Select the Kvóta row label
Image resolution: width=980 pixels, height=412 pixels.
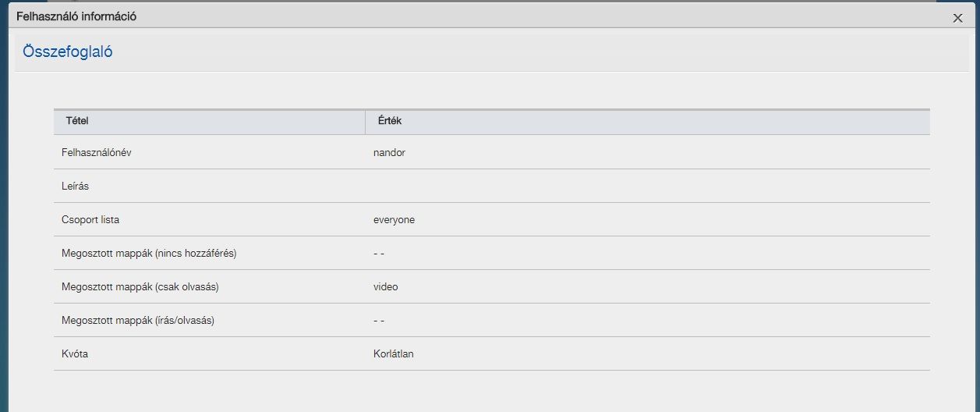(x=75, y=354)
